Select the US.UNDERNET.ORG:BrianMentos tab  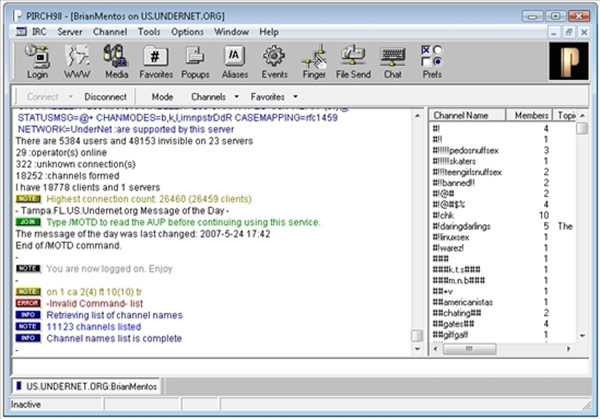pyautogui.click(x=86, y=386)
